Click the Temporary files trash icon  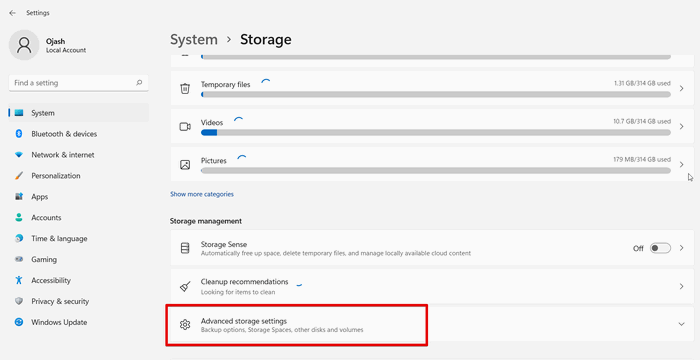(x=185, y=88)
